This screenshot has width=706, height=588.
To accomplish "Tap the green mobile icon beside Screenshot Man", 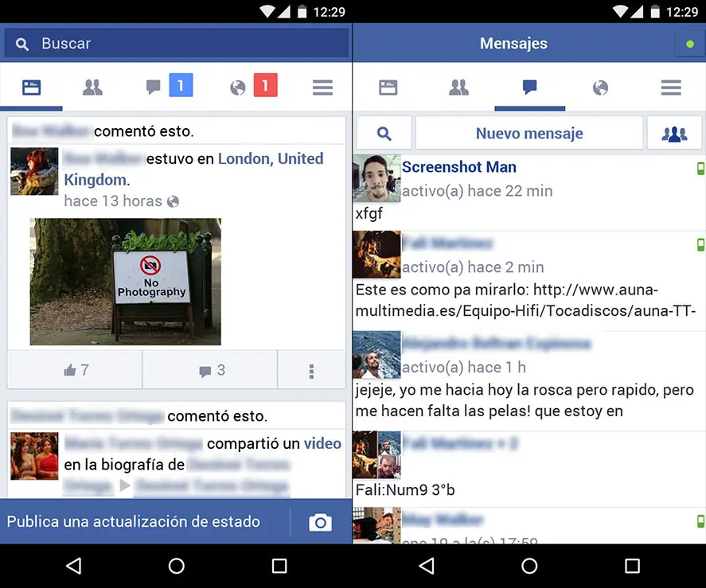I will 701,169.
